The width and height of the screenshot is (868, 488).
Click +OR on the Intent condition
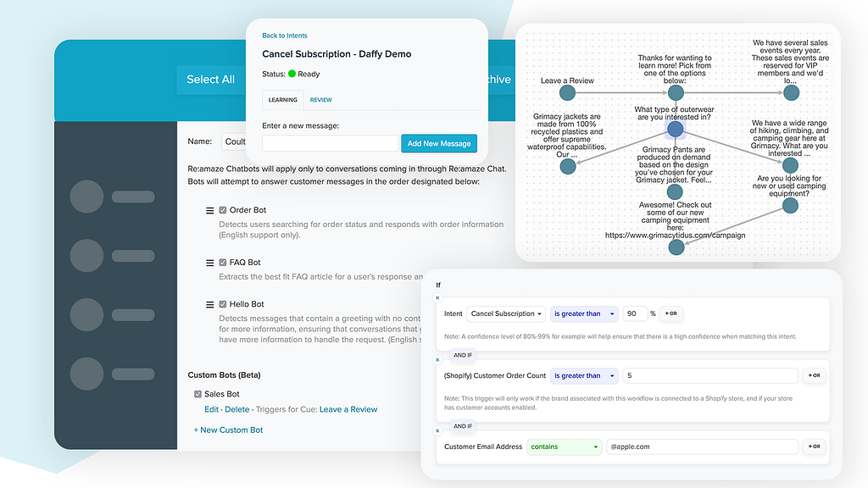click(671, 313)
